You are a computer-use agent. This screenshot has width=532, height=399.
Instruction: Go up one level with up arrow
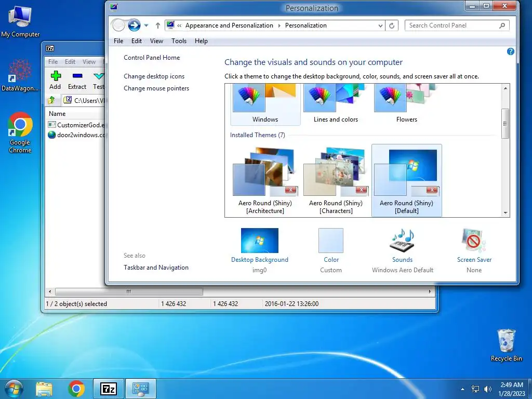(158, 25)
